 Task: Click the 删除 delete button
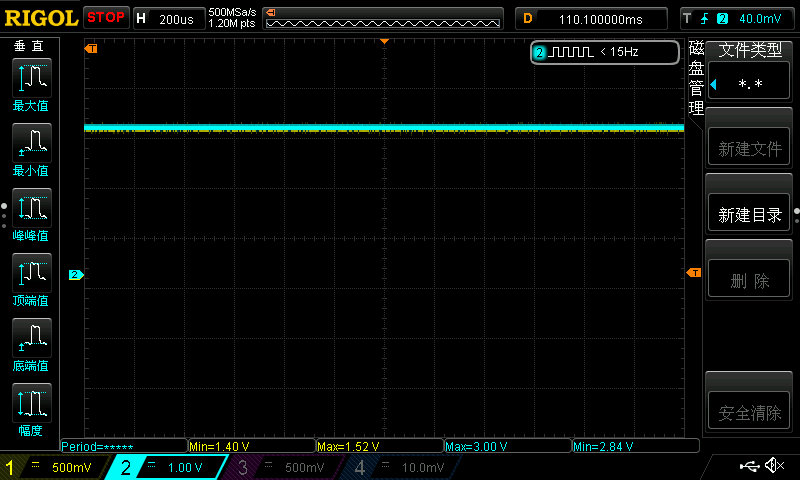[x=749, y=280]
